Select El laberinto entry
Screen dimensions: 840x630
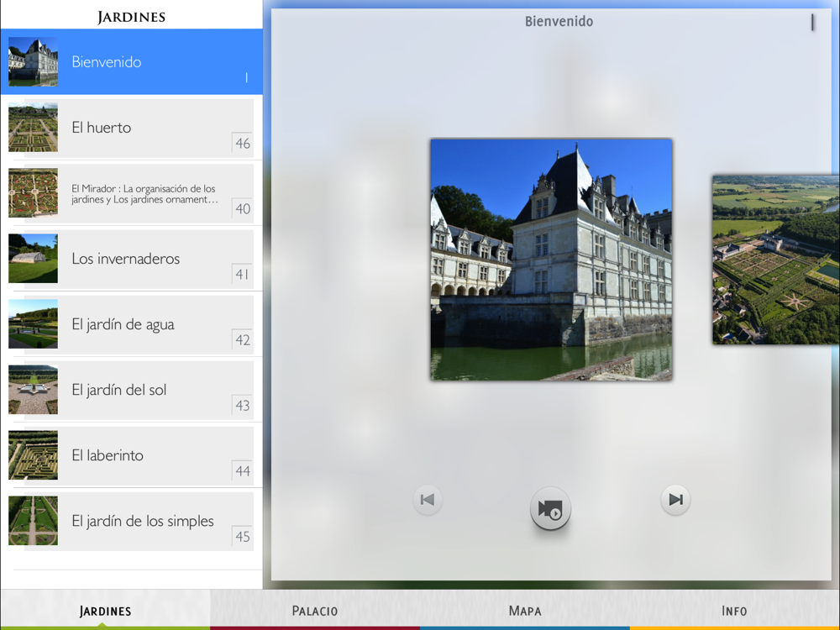point(132,456)
